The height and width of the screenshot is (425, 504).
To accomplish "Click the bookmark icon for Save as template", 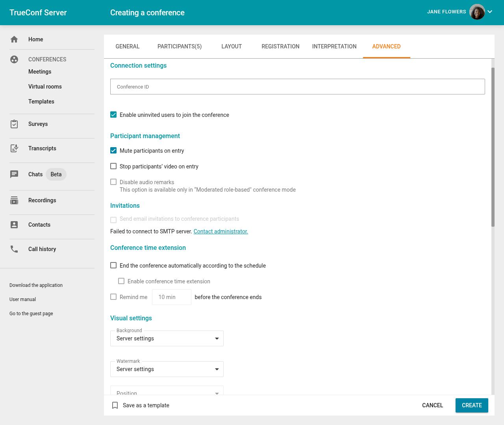I will (x=115, y=405).
